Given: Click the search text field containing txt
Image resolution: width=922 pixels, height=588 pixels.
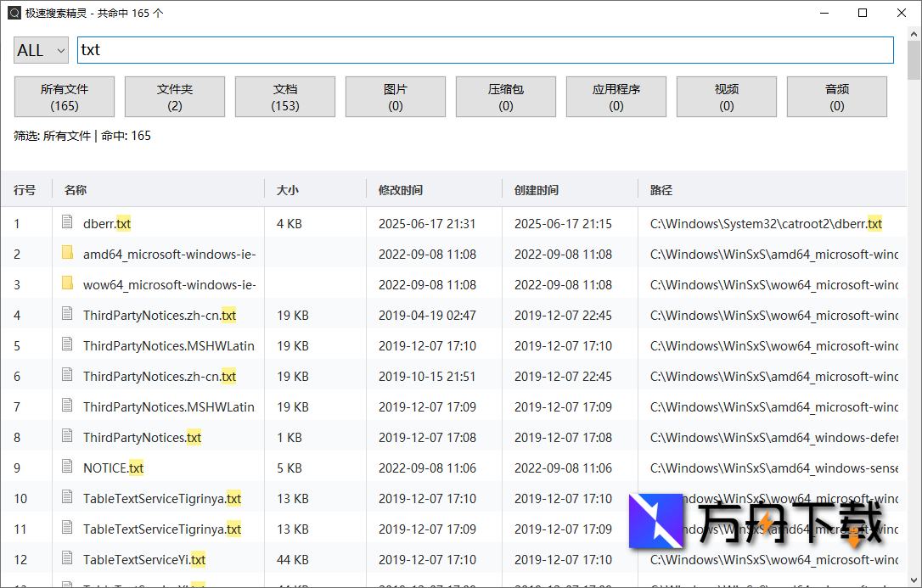Looking at the screenshot, I should [x=485, y=50].
